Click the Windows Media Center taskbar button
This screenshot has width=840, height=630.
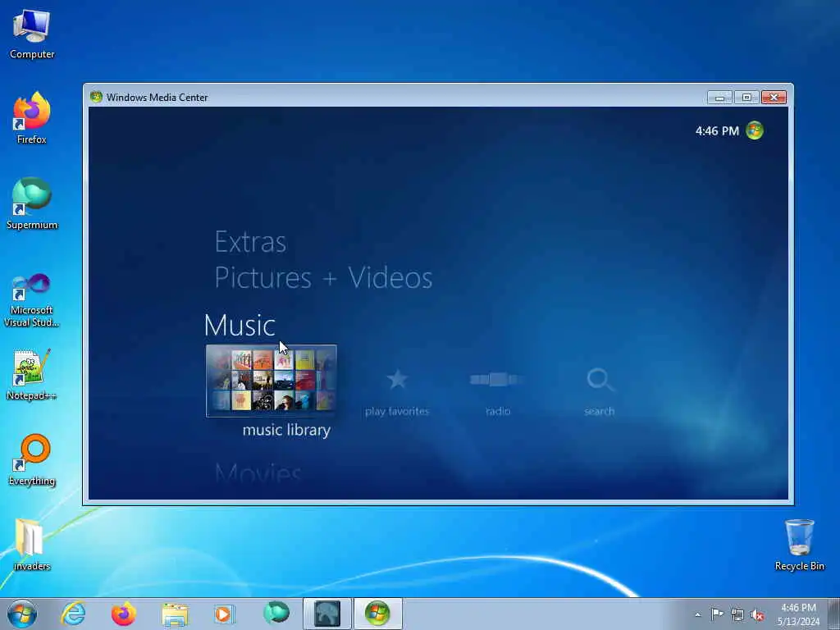click(377, 614)
